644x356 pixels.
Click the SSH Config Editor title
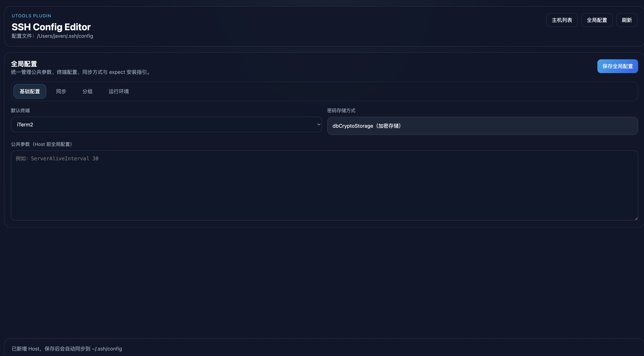[51, 27]
